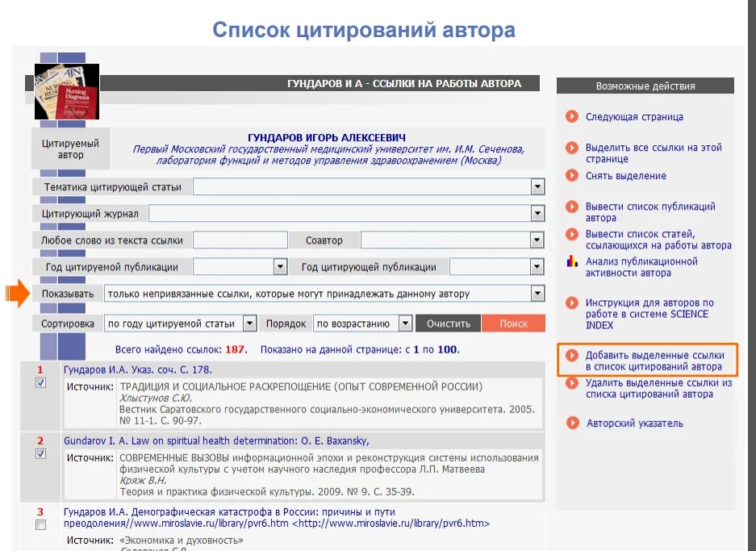Click the journals cover thumbnail image
The width and height of the screenshot is (756, 551).
67,92
